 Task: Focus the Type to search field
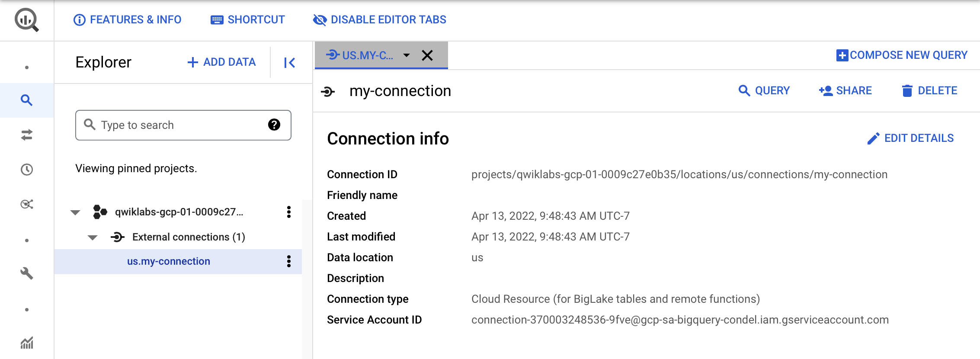183,125
